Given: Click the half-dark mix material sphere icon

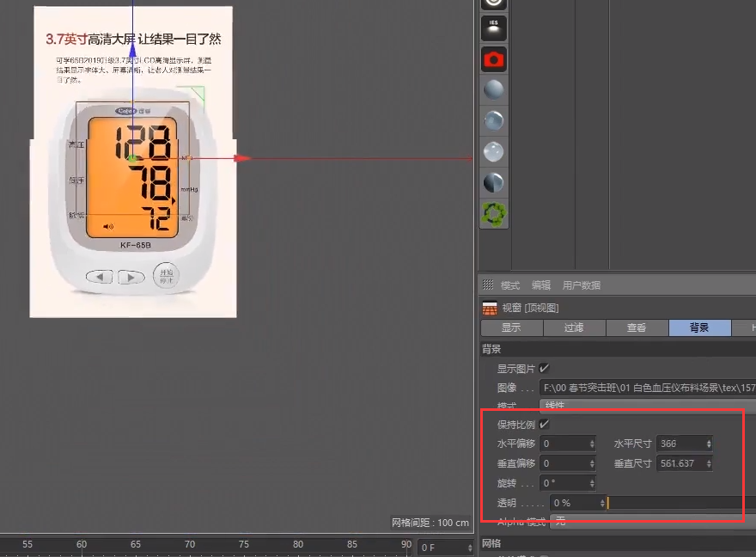Looking at the screenshot, I should click(494, 183).
